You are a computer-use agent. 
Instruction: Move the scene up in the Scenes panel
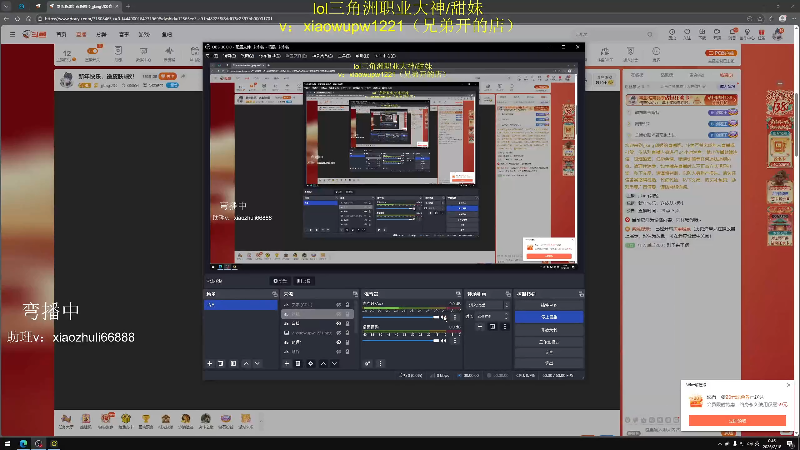[x=246, y=364]
